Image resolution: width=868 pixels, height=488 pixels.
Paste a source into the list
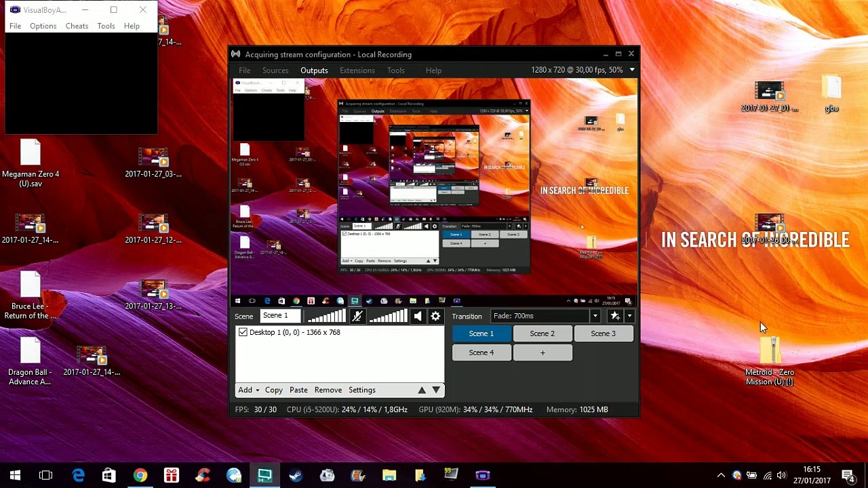(298, 390)
